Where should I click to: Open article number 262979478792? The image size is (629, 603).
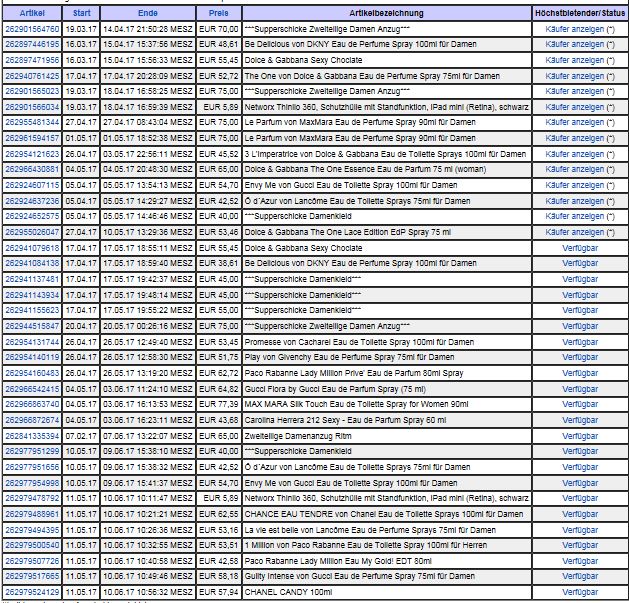[32, 498]
